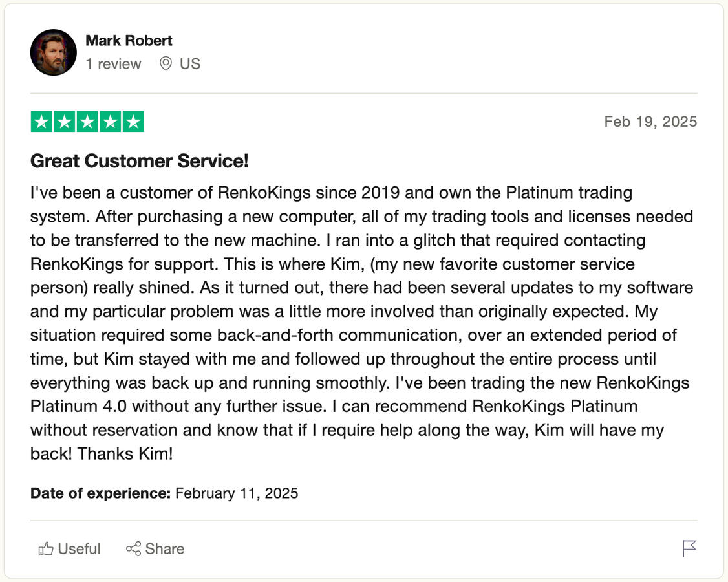Image resolution: width=728 pixels, height=582 pixels.
Task: Open Mark Robert's profile avatar
Action: pos(54,52)
